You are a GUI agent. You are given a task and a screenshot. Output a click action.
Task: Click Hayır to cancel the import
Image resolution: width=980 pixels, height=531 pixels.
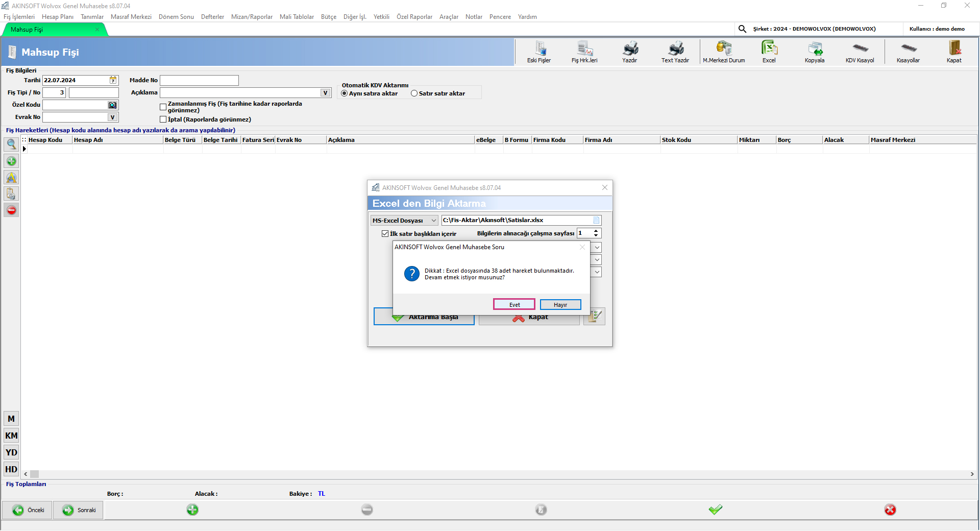coord(560,305)
